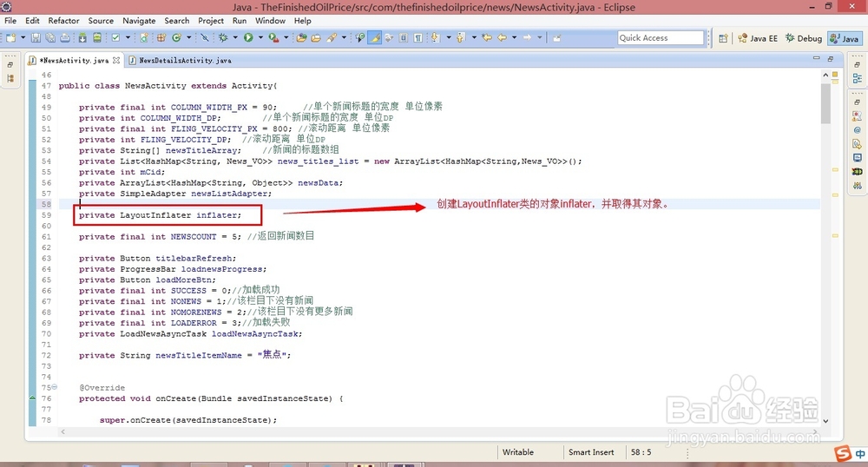Click the New file toolbar icon

click(x=10, y=37)
